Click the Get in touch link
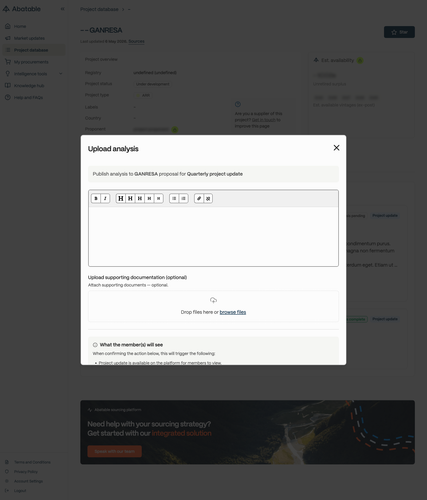 [264, 120]
